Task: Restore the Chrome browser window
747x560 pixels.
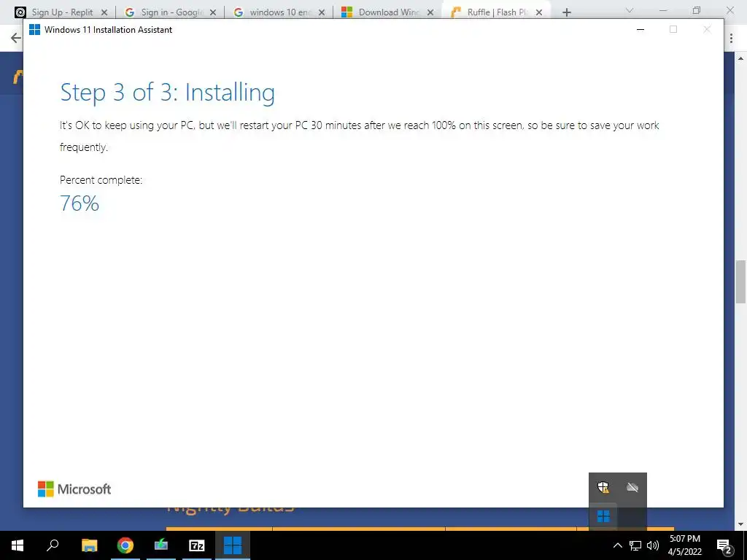Action: [697, 10]
